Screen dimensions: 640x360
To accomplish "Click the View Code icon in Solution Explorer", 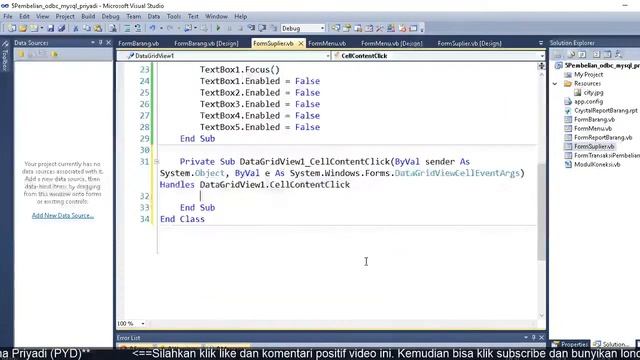I will point(596,54).
